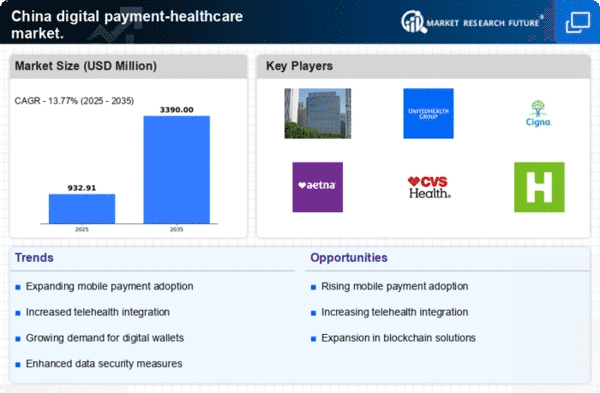Select 'Growing demand for digital wallets' trend

point(104,338)
